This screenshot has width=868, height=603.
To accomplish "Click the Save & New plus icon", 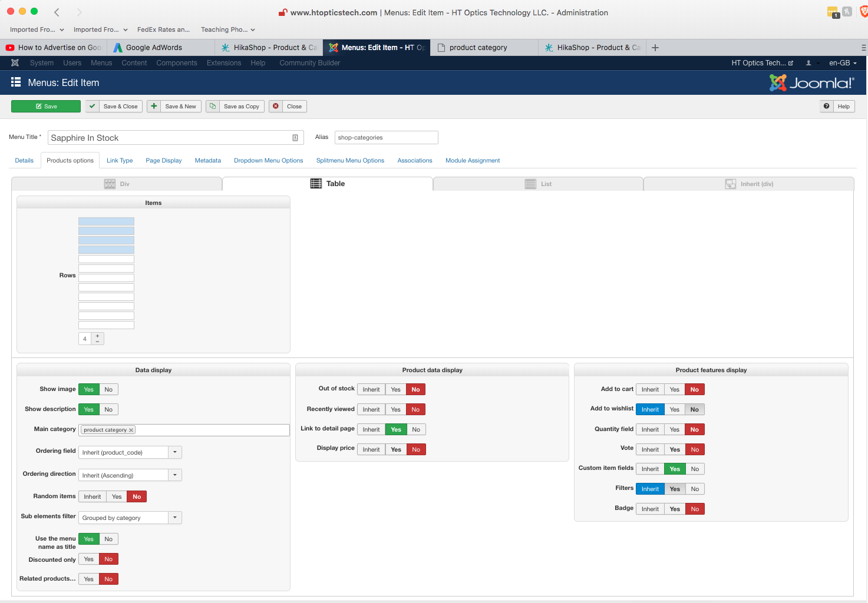I will click(154, 107).
